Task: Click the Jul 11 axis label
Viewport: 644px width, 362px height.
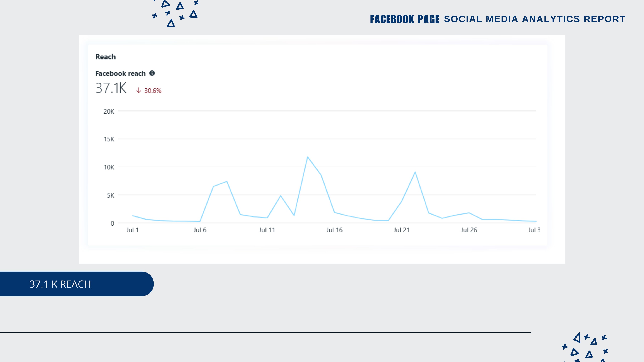Action: (267, 230)
